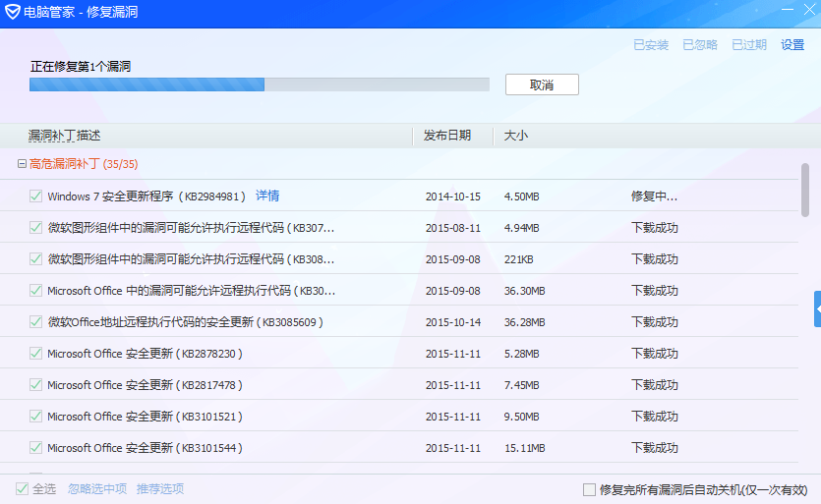Sort by 大小 column header
Viewport: 821px width, 504px height.
tap(516, 136)
